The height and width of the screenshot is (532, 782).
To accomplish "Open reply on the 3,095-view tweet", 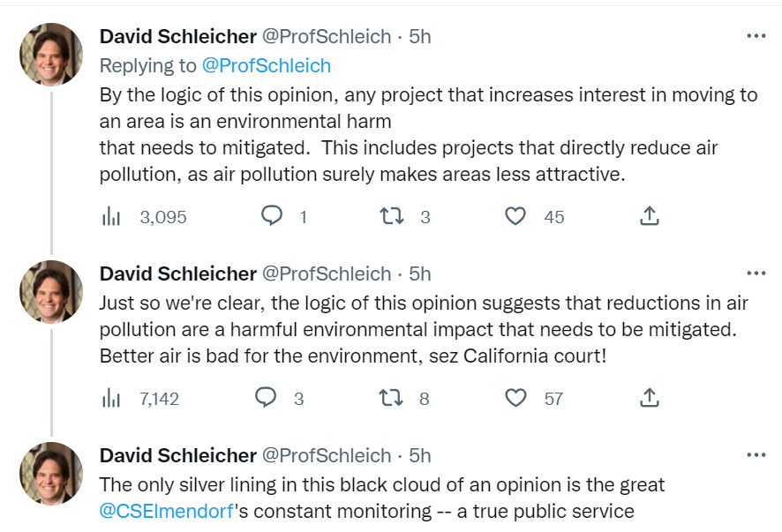I will click(x=273, y=216).
